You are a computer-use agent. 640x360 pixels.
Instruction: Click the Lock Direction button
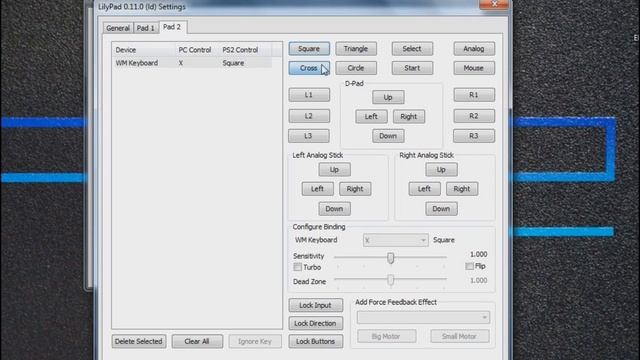pos(316,323)
